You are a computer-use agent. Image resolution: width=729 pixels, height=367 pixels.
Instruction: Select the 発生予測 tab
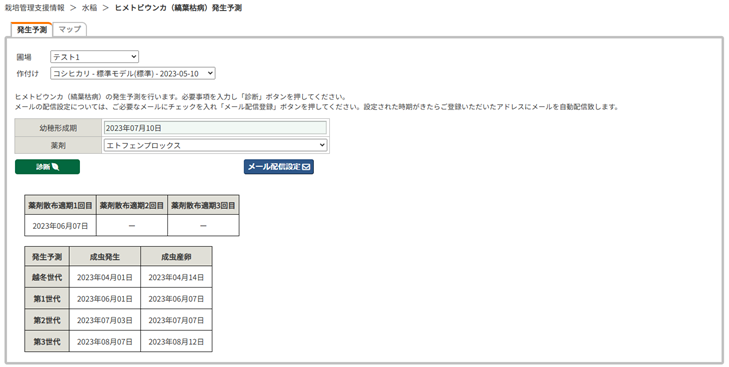[32, 29]
